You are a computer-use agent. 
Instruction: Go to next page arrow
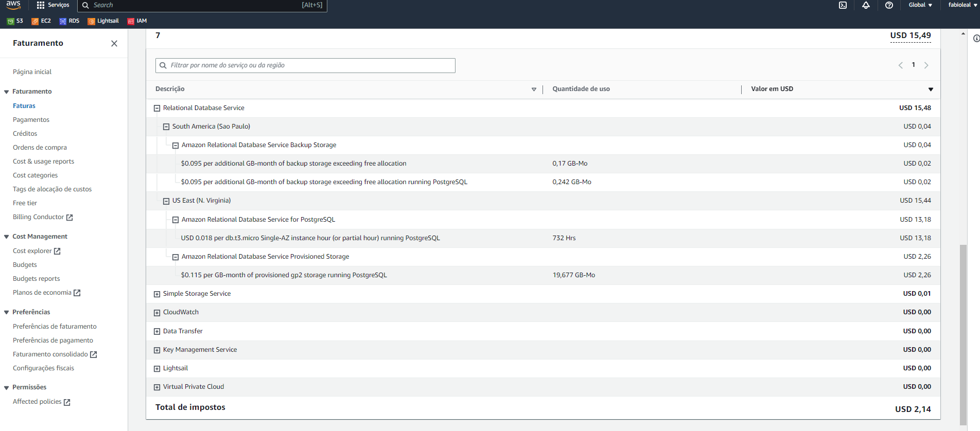tap(926, 65)
